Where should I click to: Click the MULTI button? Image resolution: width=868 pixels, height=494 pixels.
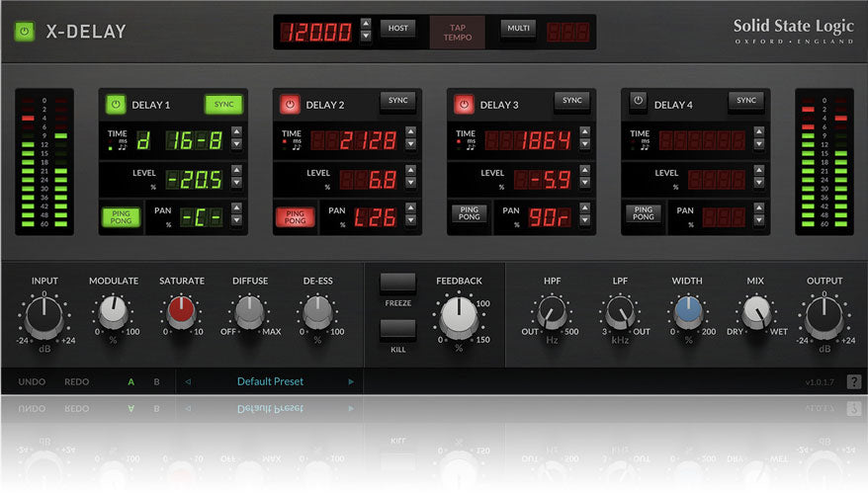click(x=518, y=29)
